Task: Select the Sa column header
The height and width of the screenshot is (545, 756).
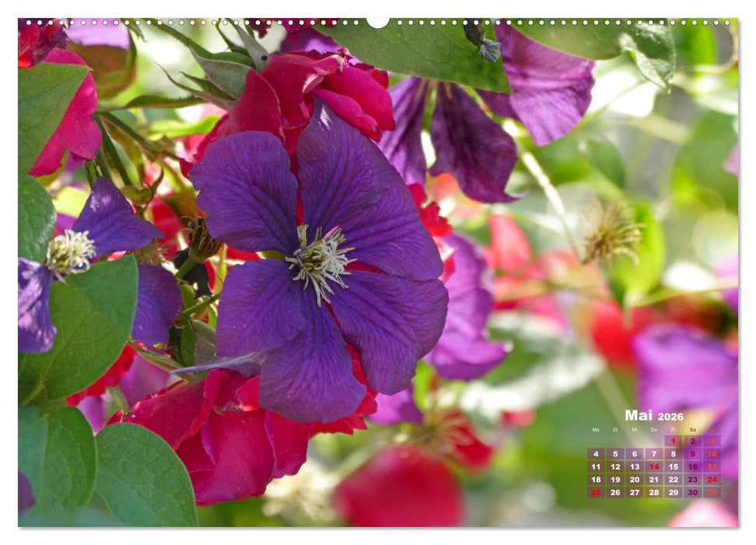Action: 692,430
